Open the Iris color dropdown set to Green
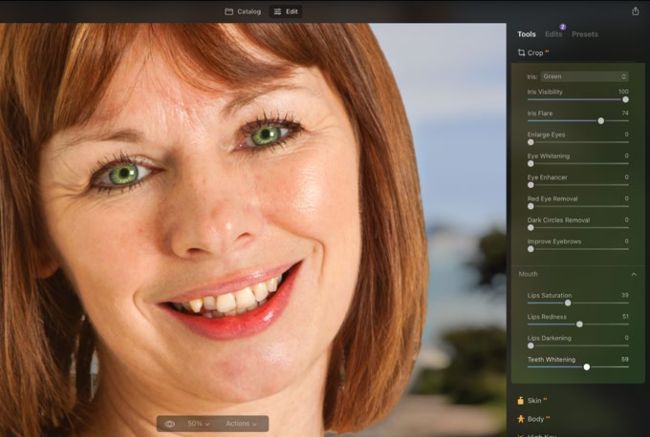This screenshot has width=650, height=437. point(584,76)
